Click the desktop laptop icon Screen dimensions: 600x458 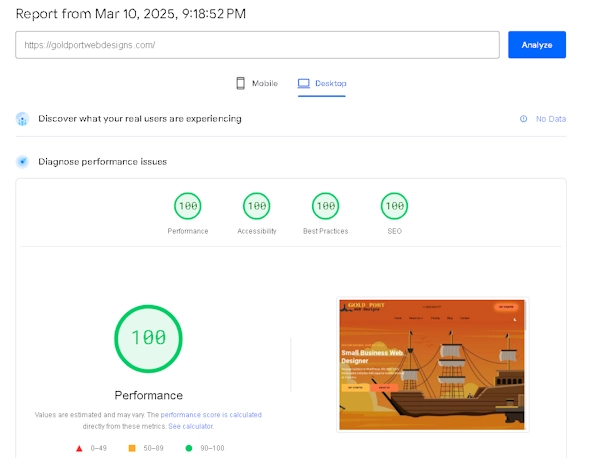click(x=303, y=83)
